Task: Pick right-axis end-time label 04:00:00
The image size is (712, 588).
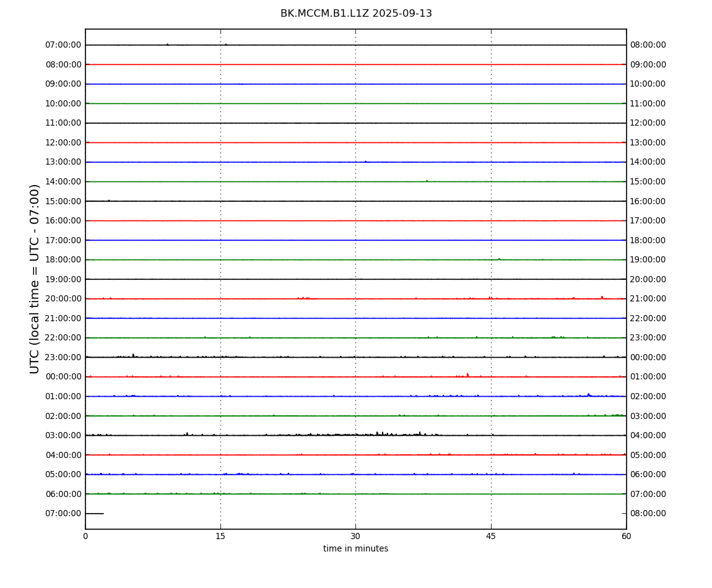Action: (648, 436)
